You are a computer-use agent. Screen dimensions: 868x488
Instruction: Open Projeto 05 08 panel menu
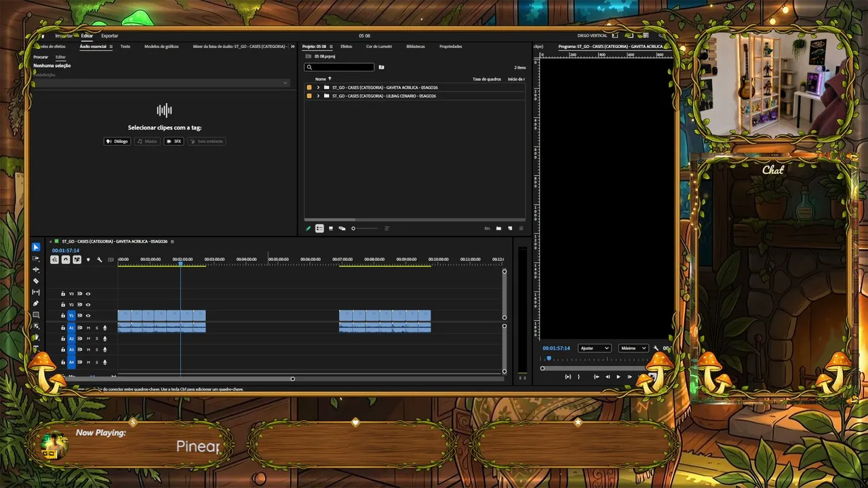pos(331,46)
